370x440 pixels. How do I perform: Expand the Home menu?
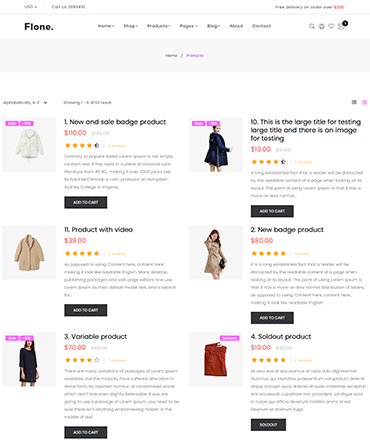pyautogui.click(x=106, y=26)
